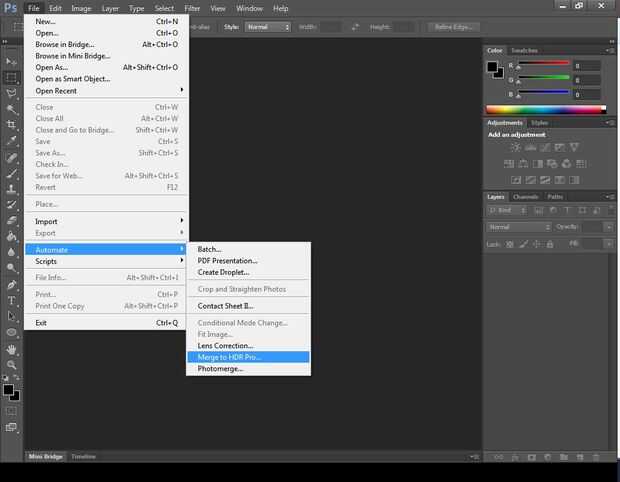Screen dimensions: 620x482
Task: Switch to the Channels tab
Action: click(x=526, y=197)
